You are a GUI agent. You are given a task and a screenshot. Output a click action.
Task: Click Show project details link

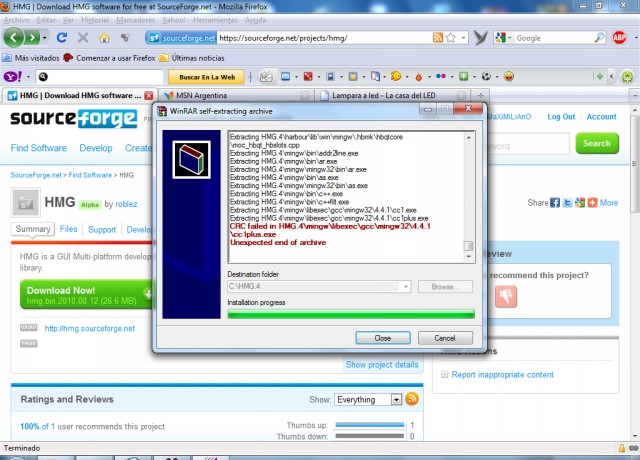point(382,364)
